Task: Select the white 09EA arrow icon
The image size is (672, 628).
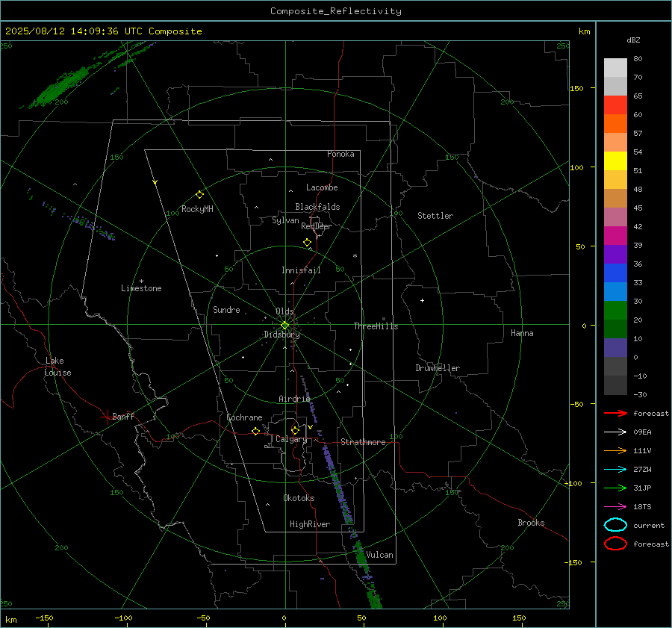Action: (615, 432)
